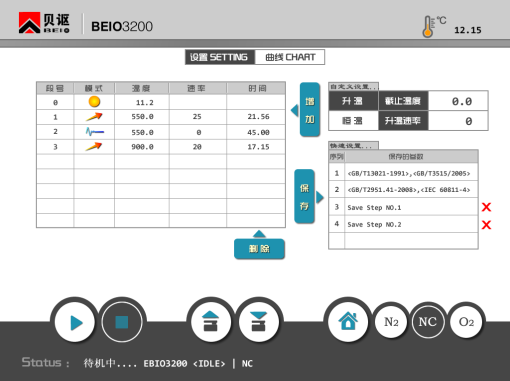Select the O2 gas button
This screenshot has width=510, height=381.
466,322
